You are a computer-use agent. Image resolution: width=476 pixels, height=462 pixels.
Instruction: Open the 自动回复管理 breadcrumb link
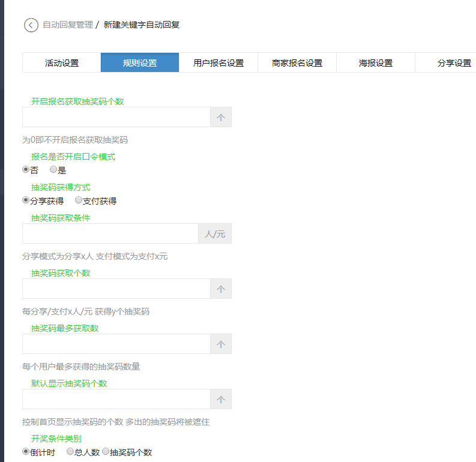[x=67, y=25]
